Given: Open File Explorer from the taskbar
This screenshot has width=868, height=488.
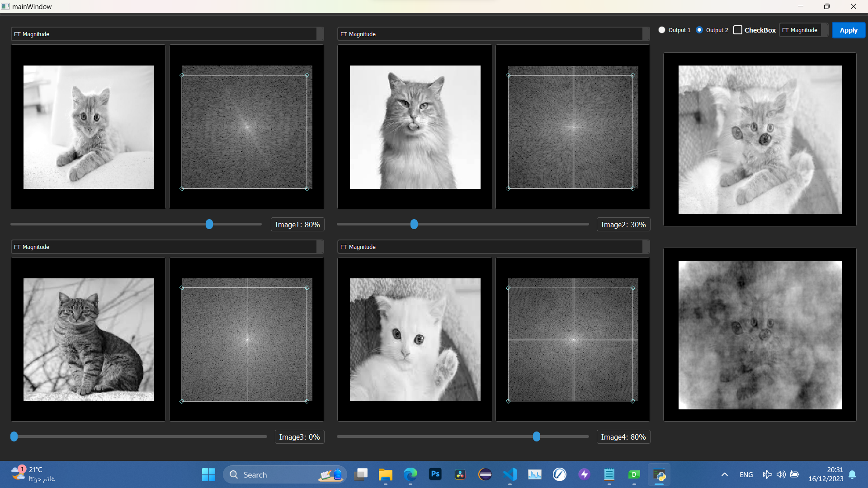Looking at the screenshot, I should coord(385,474).
